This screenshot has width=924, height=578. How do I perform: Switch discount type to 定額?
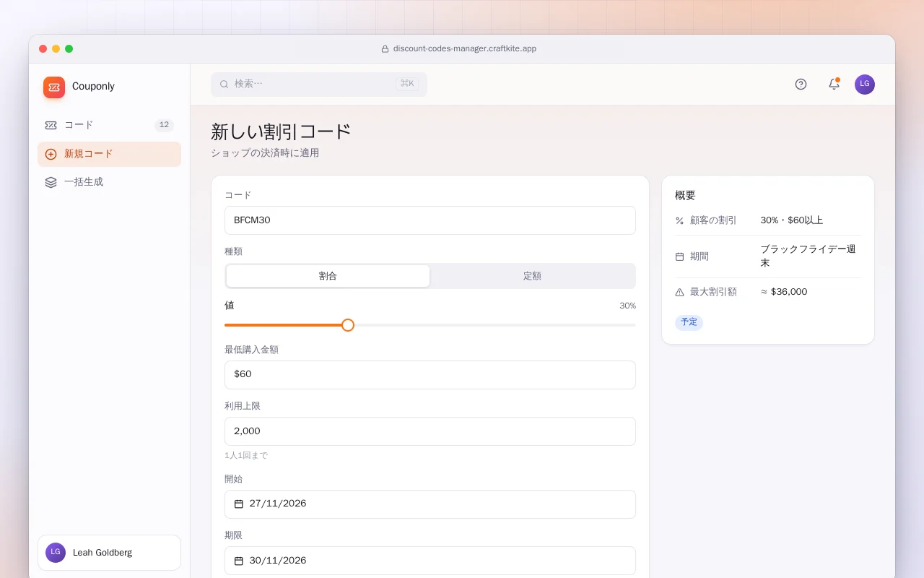click(532, 276)
